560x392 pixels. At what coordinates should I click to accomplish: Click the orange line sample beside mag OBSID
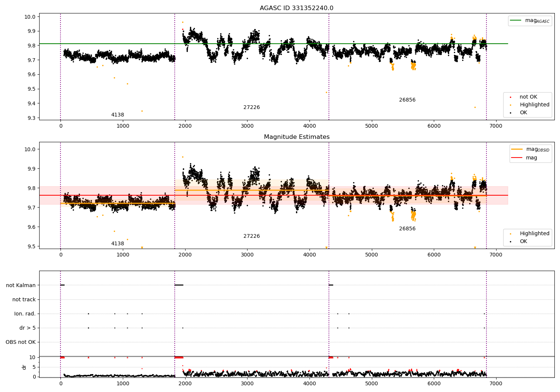coord(517,149)
